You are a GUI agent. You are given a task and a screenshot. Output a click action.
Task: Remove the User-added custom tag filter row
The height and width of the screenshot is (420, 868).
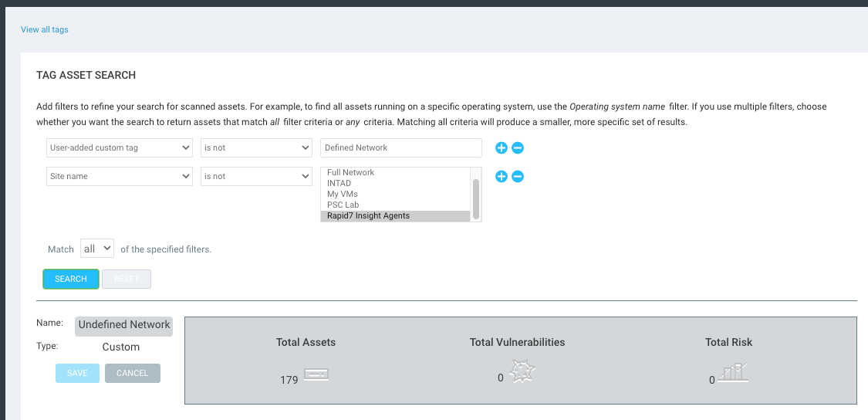[x=518, y=148]
